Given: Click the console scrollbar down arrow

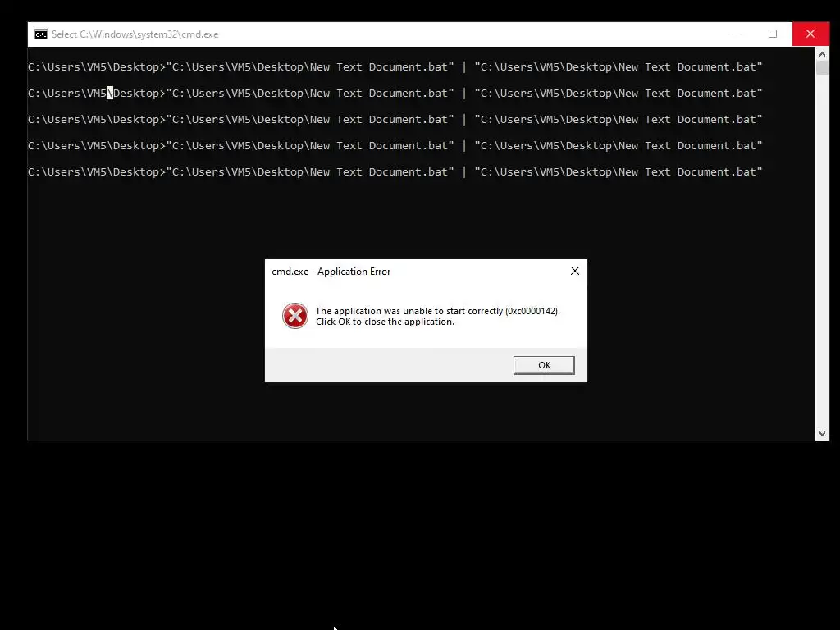Looking at the screenshot, I should [x=822, y=434].
